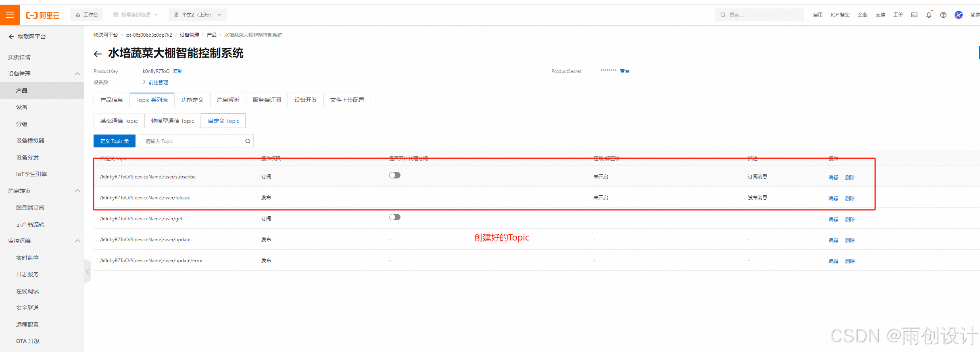Viewport: 980px width, 352px height.
Task: Launch the Cloud Shell terminal icon
Action: (x=914, y=15)
